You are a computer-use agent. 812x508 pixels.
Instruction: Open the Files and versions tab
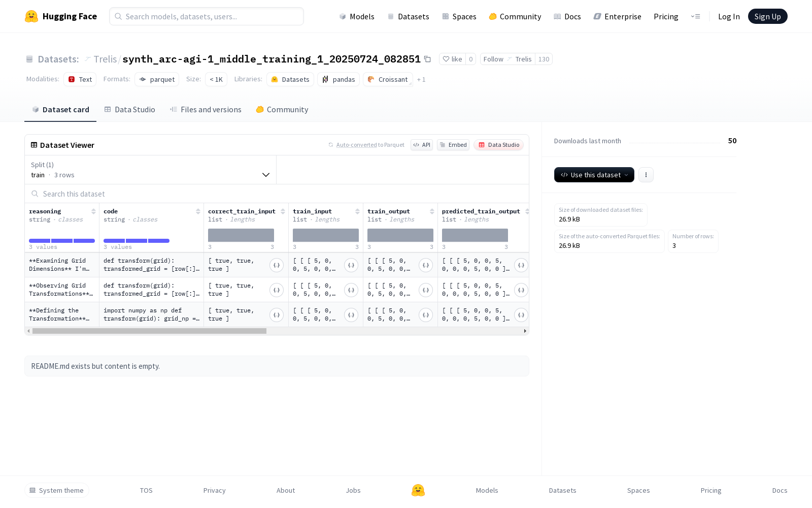click(206, 110)
